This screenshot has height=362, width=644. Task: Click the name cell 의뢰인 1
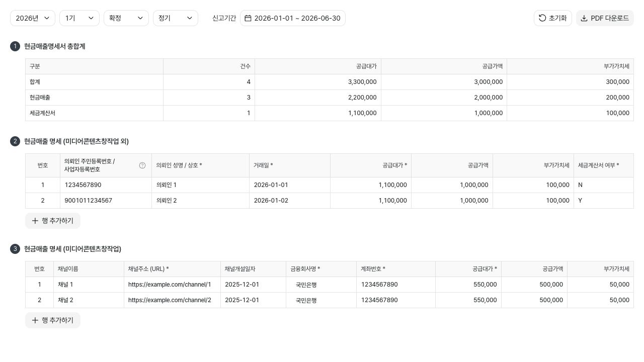point(200,185)
